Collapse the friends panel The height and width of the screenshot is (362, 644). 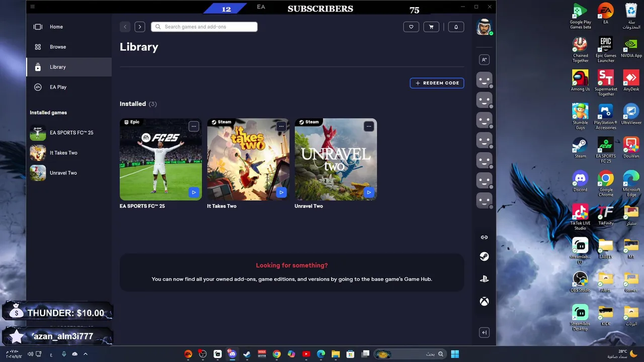coord(484,332)
